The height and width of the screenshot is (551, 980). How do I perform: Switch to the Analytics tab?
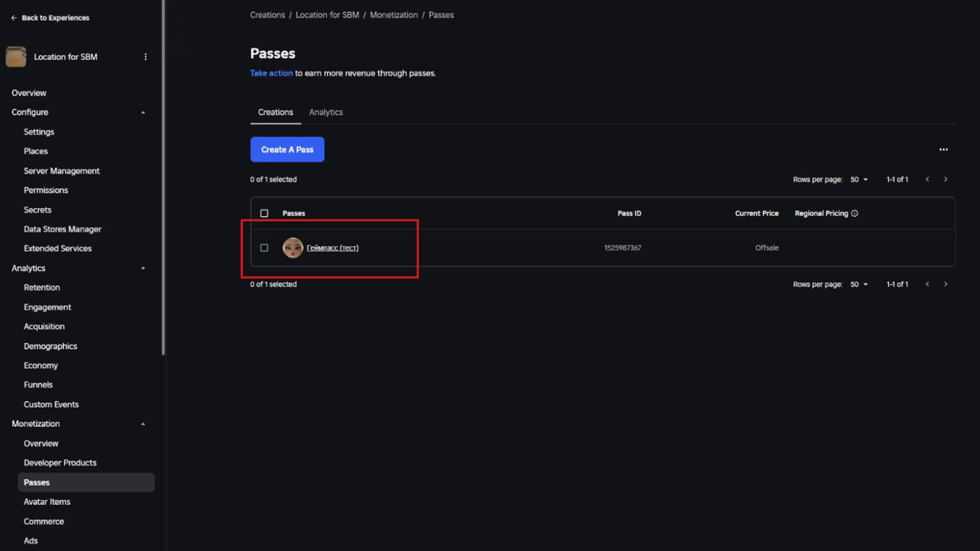tap(326, 112)
